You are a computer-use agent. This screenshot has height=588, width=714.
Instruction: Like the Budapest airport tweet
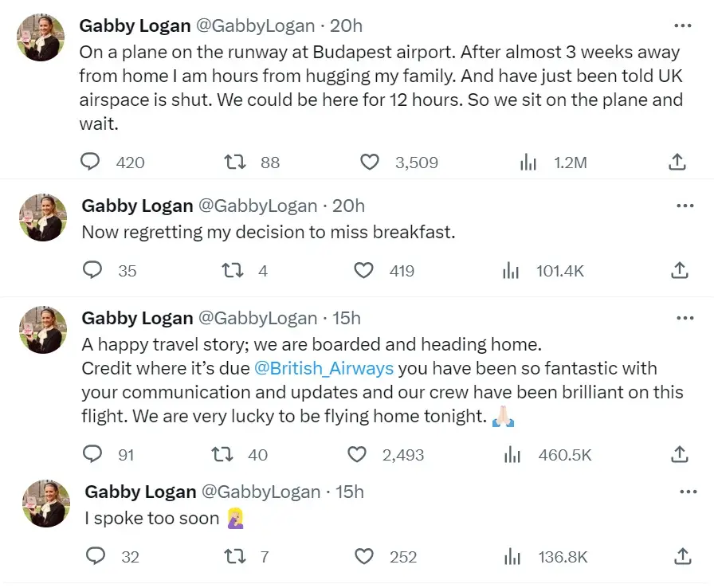(x=370, y=162)
